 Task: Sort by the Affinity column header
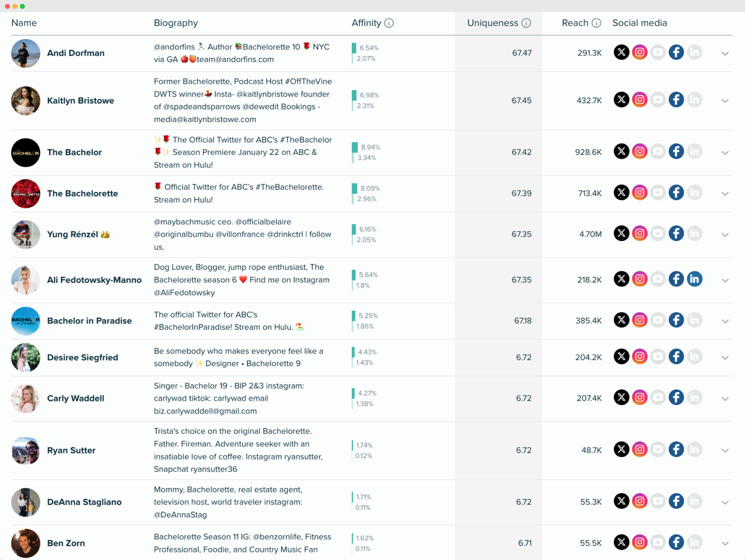click(x=366, y=23)
